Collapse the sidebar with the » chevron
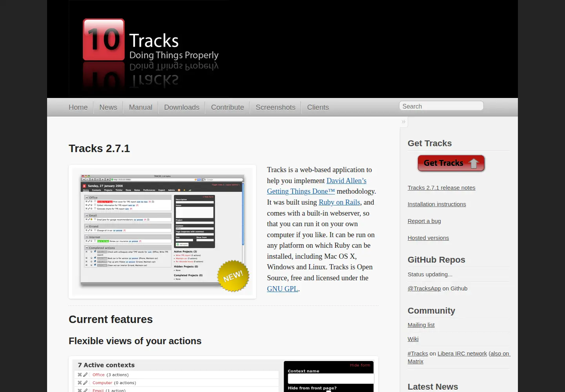The height and width of the screenshot is (392, 565). [x=403, y=122]
